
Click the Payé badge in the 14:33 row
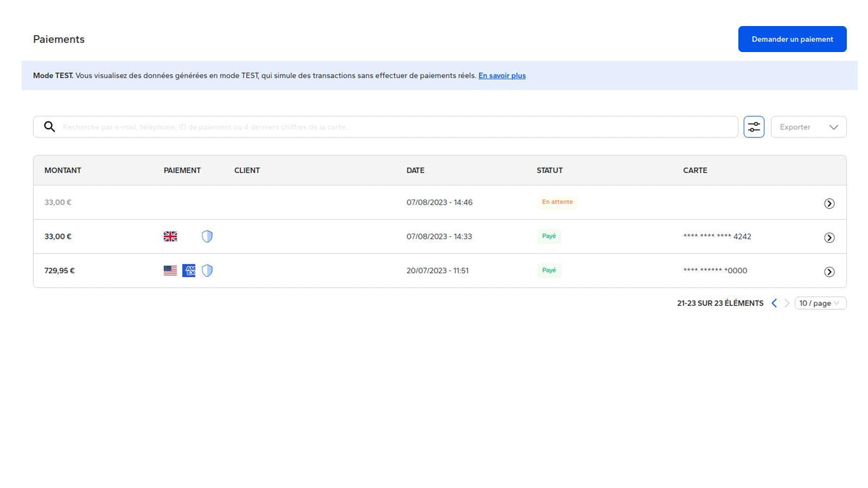[549, 236]
